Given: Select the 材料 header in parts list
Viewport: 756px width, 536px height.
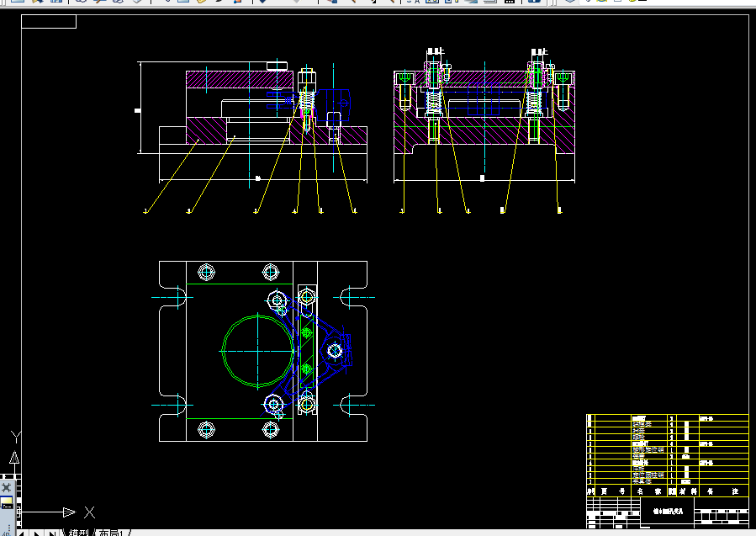Looking at the screenshot, I should tap(688, 491).
